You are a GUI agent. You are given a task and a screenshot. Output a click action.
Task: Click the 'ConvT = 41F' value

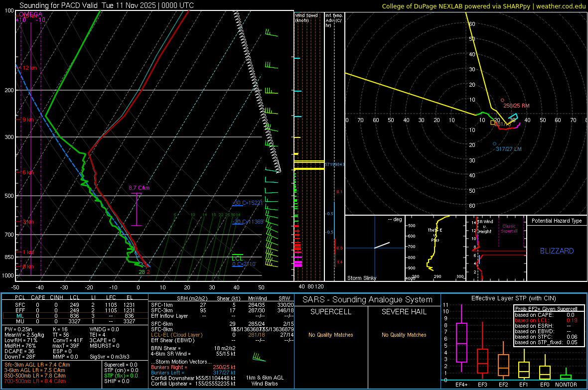pos(67,341)
